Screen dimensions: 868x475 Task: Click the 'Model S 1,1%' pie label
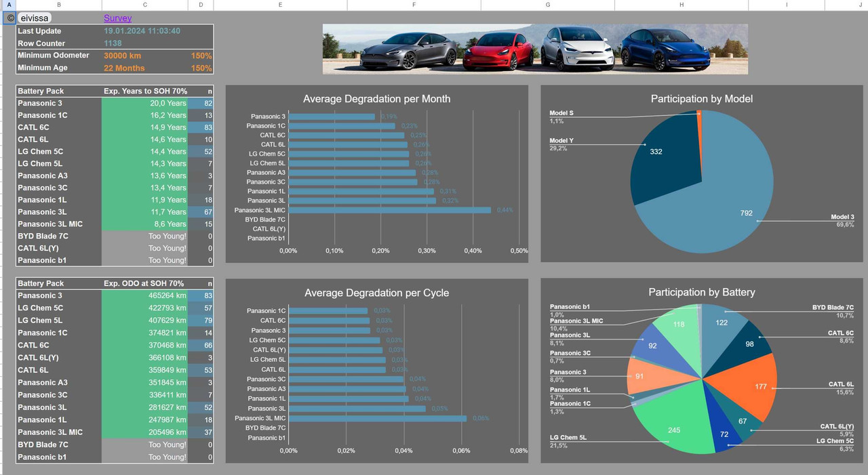pyautogui.click(x=561, y=117)
